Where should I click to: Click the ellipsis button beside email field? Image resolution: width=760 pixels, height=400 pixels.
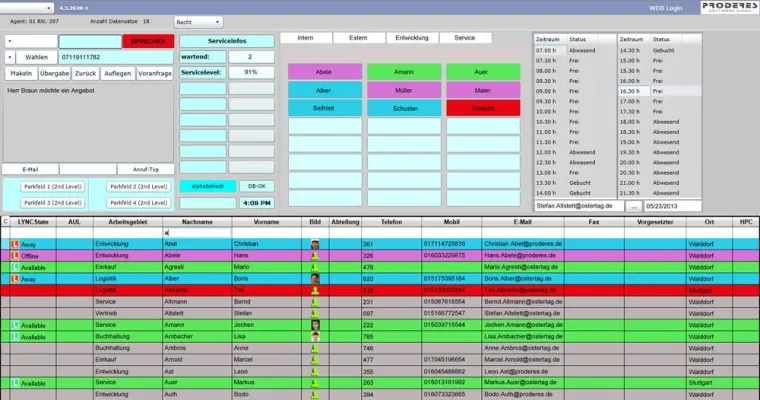634,206
